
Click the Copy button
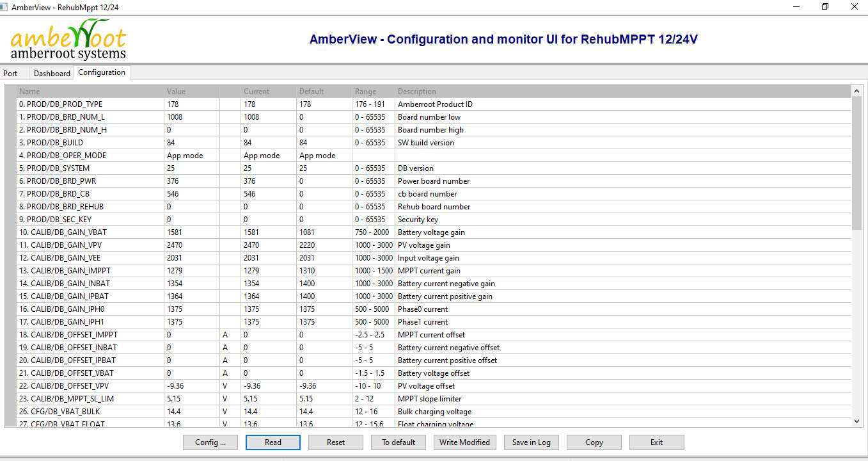pyautogui.click(x=594, y=442)
